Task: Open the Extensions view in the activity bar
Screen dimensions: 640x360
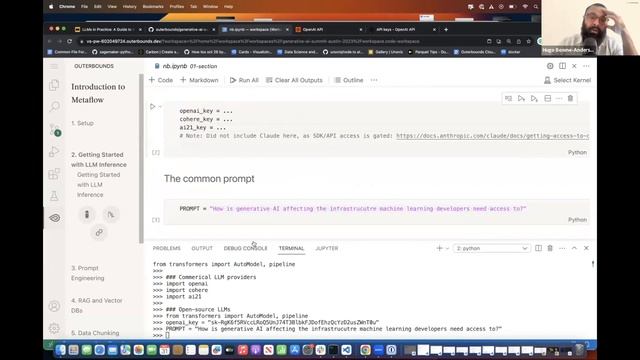Action: pyautogui.click(x=54, y=174)
